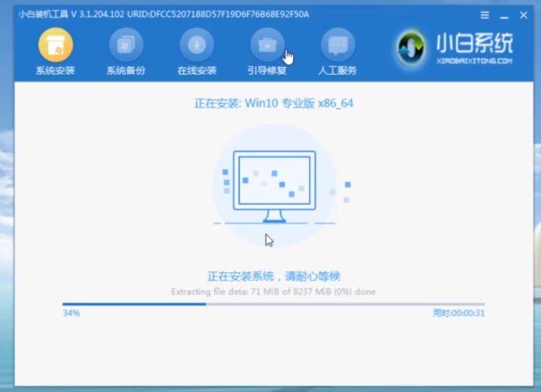
Task: Close the 小白装机工具 window
Action: tap(523, 15)
